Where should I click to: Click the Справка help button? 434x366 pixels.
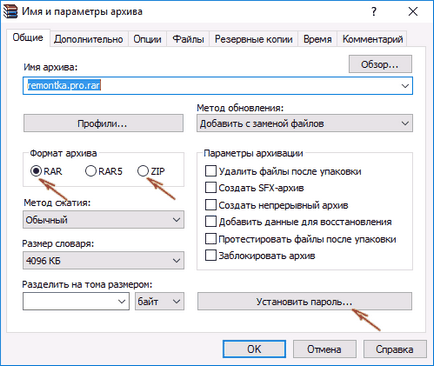395,349
